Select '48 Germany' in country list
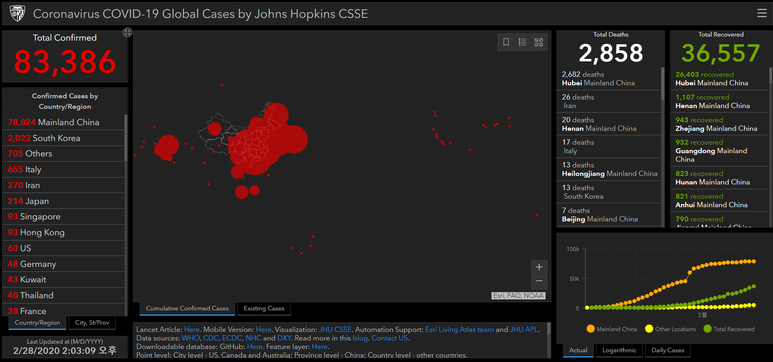773x362 pixels. pos(65,264)
